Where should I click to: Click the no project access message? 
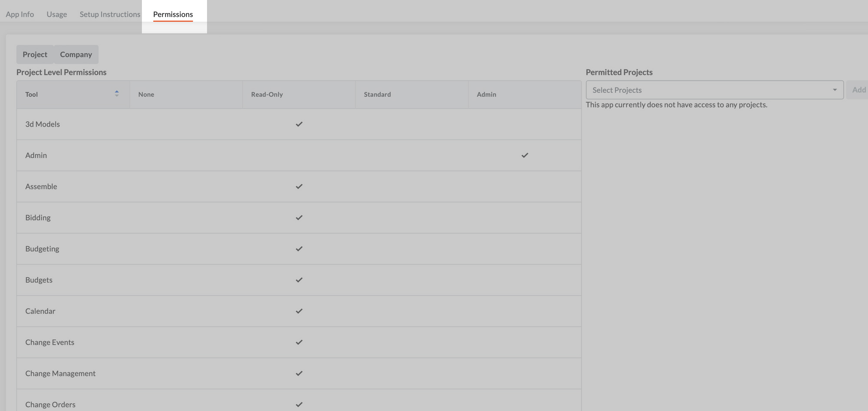coord(677,104)
